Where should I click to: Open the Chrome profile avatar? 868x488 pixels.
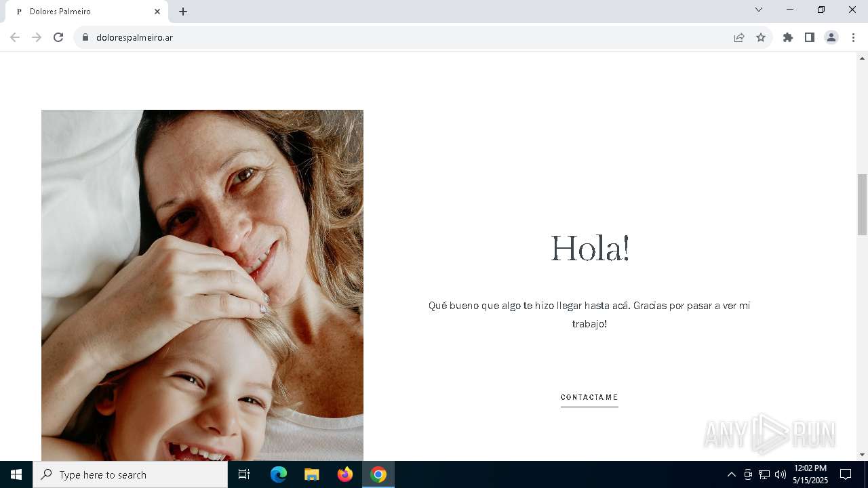(x=831, y=37)
